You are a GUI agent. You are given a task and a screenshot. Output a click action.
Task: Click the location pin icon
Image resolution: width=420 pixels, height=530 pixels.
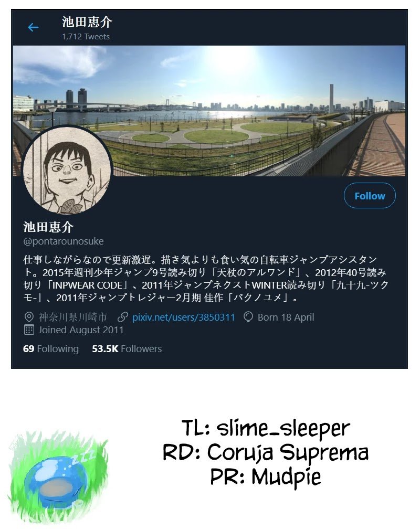[29, 317]
